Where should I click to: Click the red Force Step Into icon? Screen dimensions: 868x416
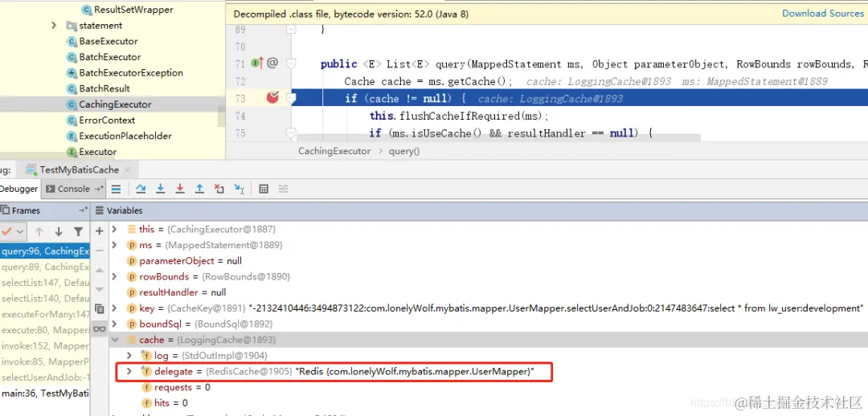click(x=180, y=190)
